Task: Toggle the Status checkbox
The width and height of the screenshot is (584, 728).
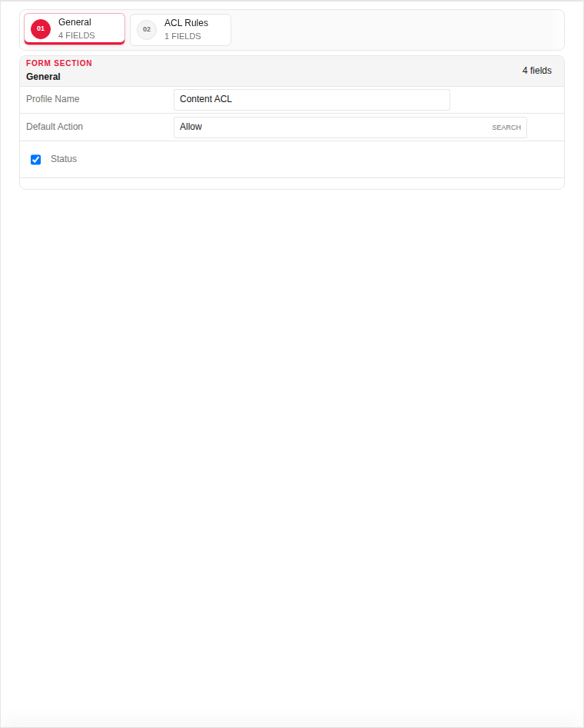Action: [36, 160]
